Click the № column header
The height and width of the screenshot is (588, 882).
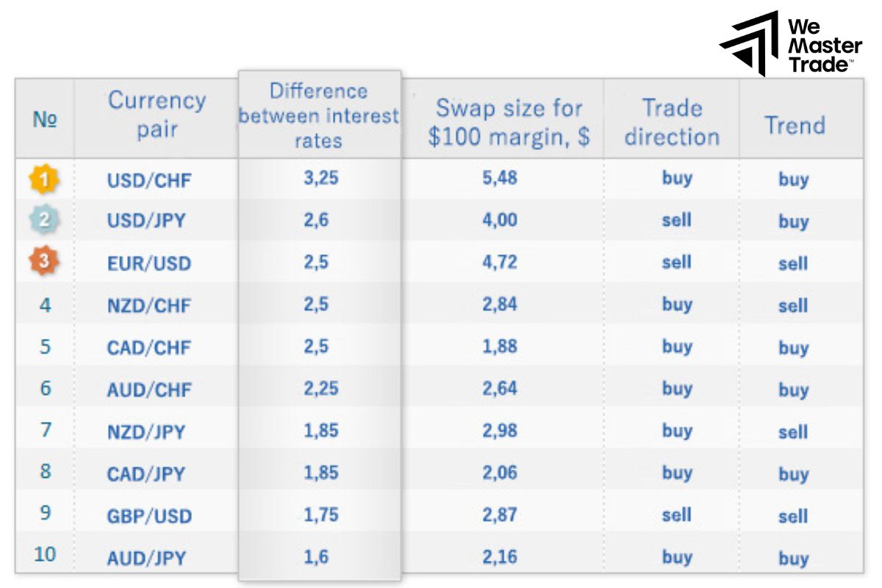(45, 119)
